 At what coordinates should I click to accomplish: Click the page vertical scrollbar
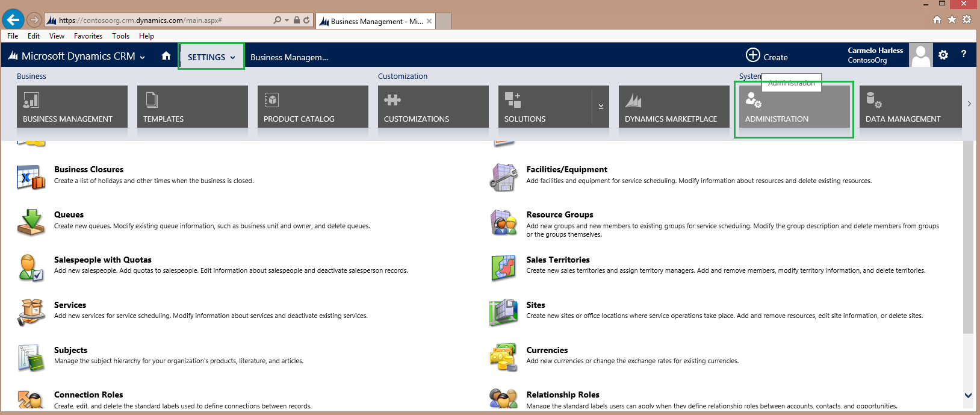[x=968, y=241]
